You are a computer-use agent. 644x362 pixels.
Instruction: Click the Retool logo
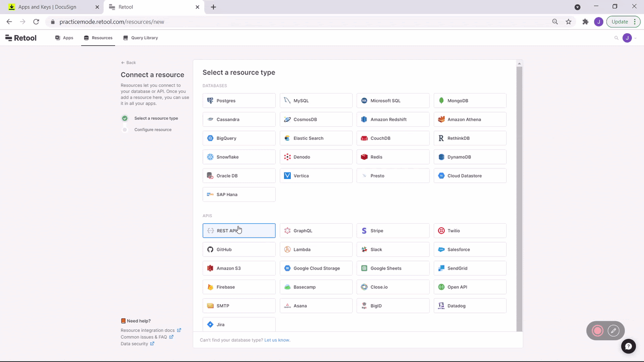tap(21, 38)
